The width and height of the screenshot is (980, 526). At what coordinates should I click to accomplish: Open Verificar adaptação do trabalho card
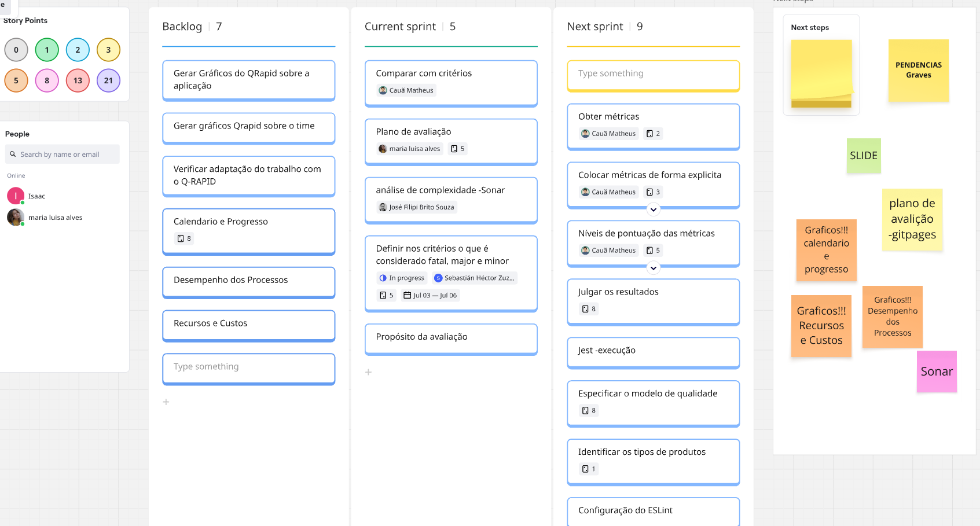click(249, 176)
